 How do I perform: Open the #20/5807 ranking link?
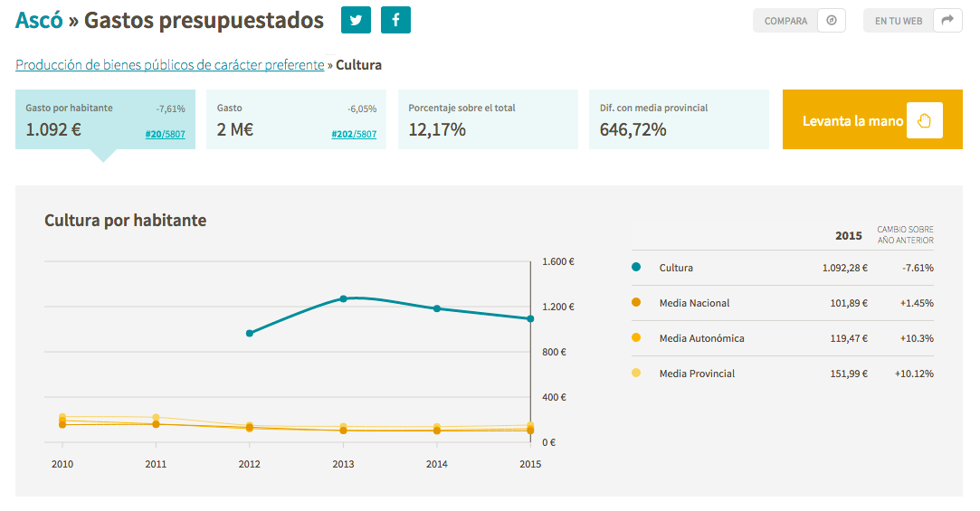click(165, 134)
